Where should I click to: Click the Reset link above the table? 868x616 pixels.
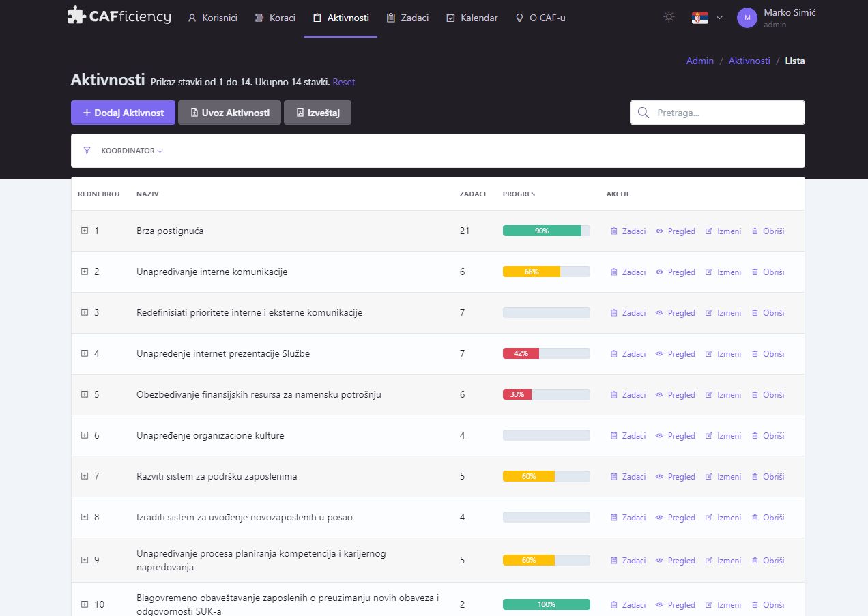[343, 82]
